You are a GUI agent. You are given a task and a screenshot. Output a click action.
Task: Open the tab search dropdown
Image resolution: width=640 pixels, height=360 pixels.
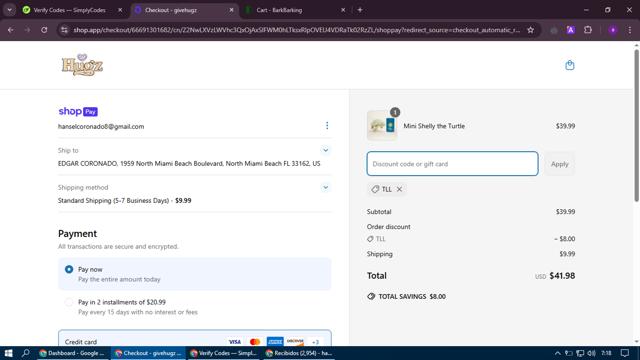9,10
